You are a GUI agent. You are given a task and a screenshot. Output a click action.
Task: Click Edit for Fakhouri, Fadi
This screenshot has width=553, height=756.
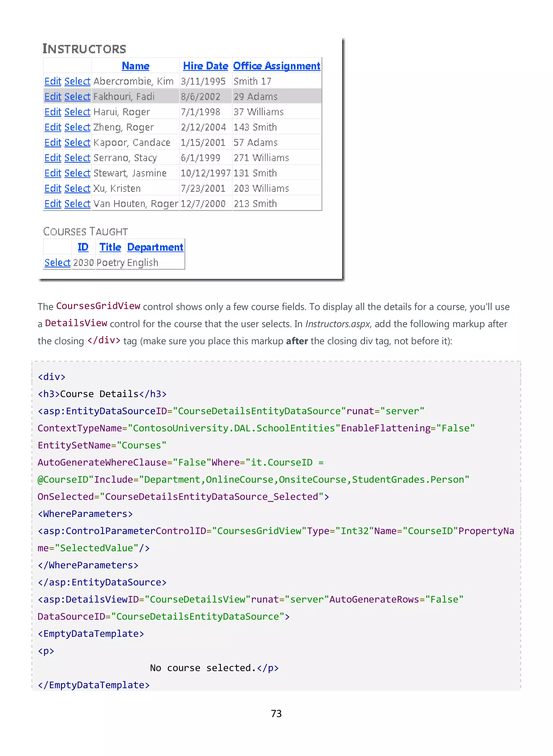(53, 97)
